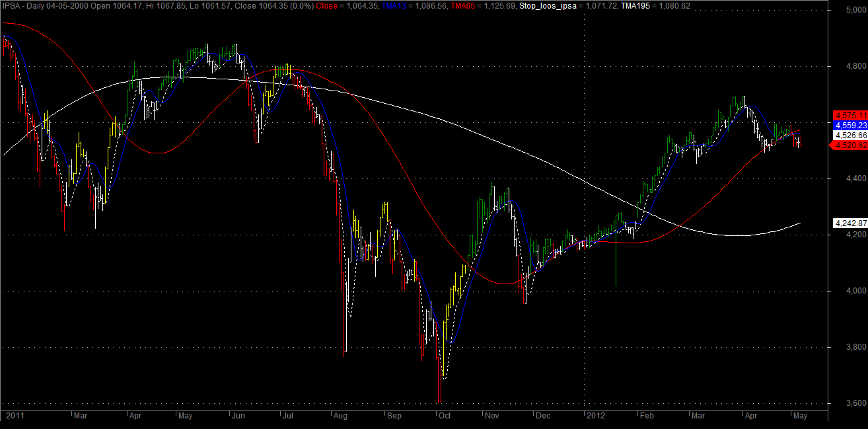Click the Dec date axis label

click(542, 416)
